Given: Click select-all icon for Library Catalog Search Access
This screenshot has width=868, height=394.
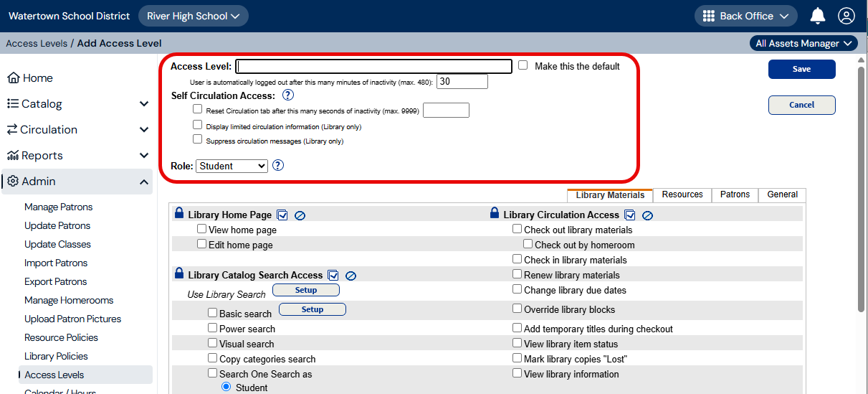Looking at the screenshot, I should tap(333, 275).
